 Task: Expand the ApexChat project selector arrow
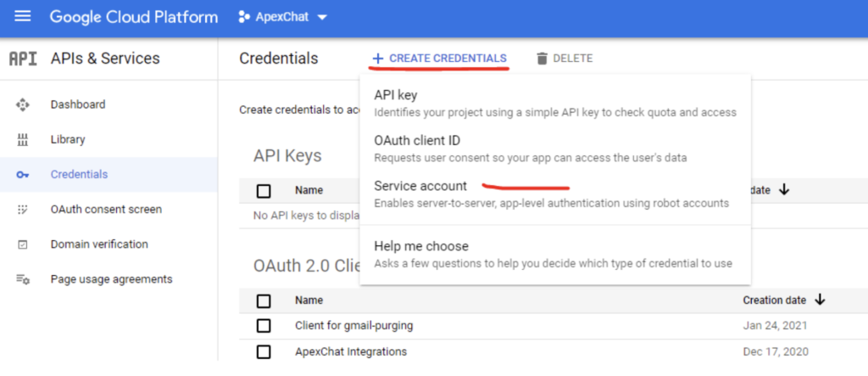pyautogui.click(x=321, y=18)
